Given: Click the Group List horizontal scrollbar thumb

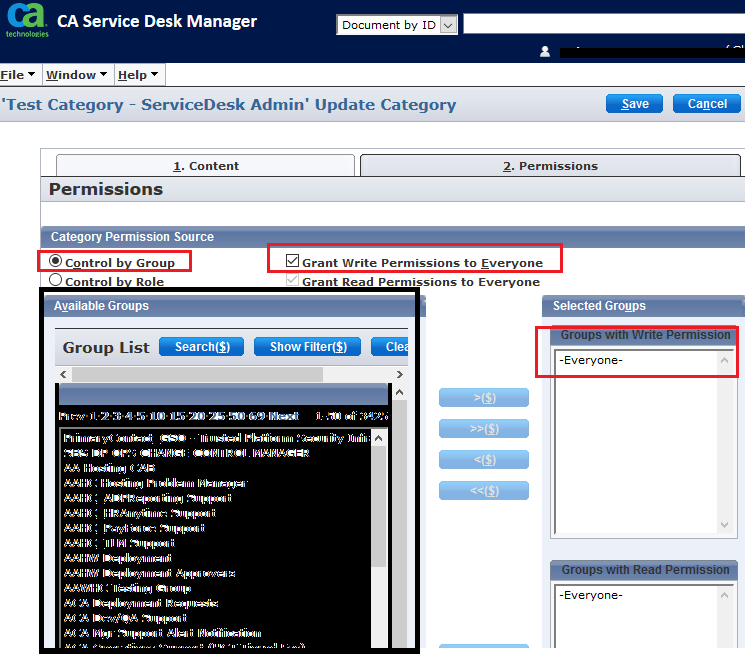Looking at the screenshot, I should tap(198, 375).
